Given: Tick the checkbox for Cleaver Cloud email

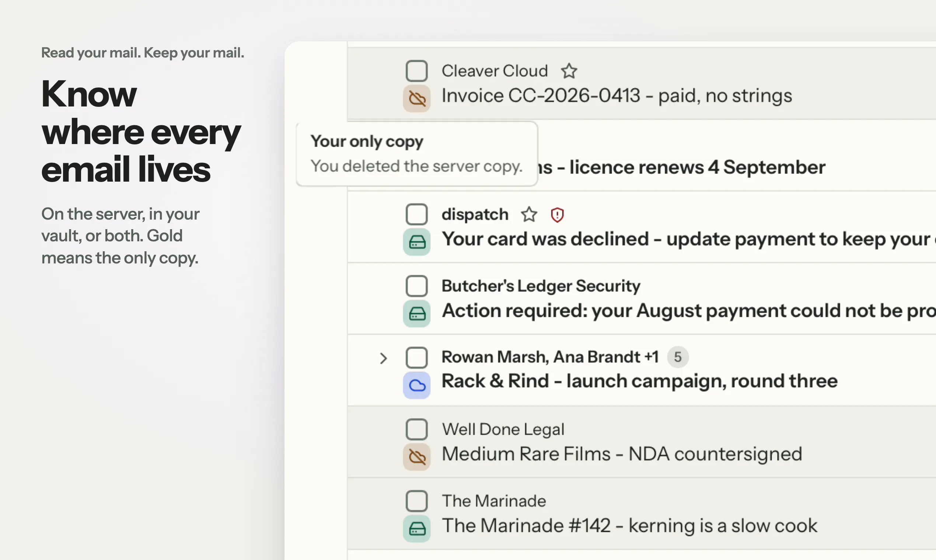Looking at the screenshot, I should click(x=417, y=71).
